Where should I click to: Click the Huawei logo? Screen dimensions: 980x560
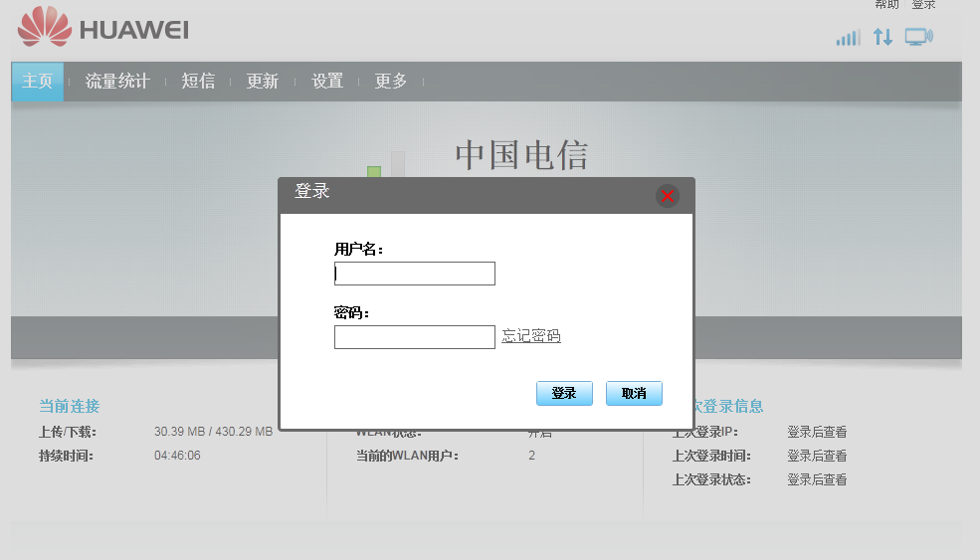[103, 27]
